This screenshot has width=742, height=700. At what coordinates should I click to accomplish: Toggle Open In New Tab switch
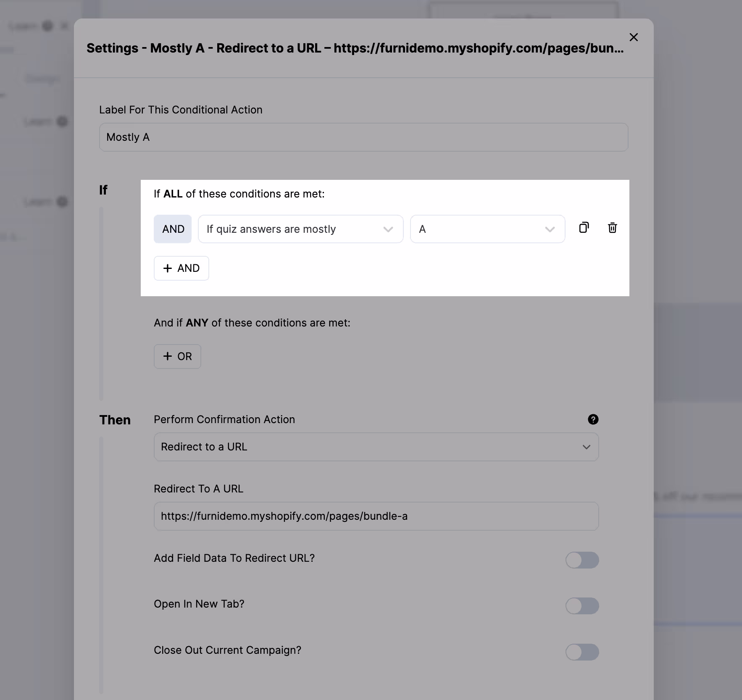582,605
